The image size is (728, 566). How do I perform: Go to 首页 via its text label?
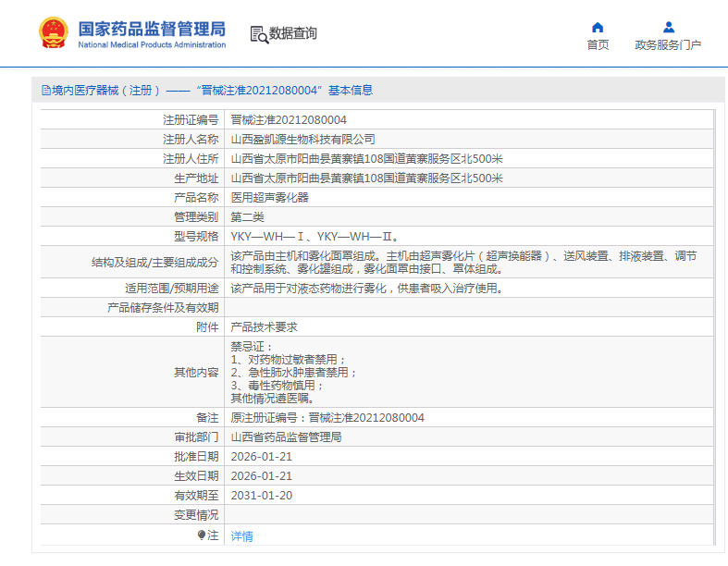(x=598, y=45)
